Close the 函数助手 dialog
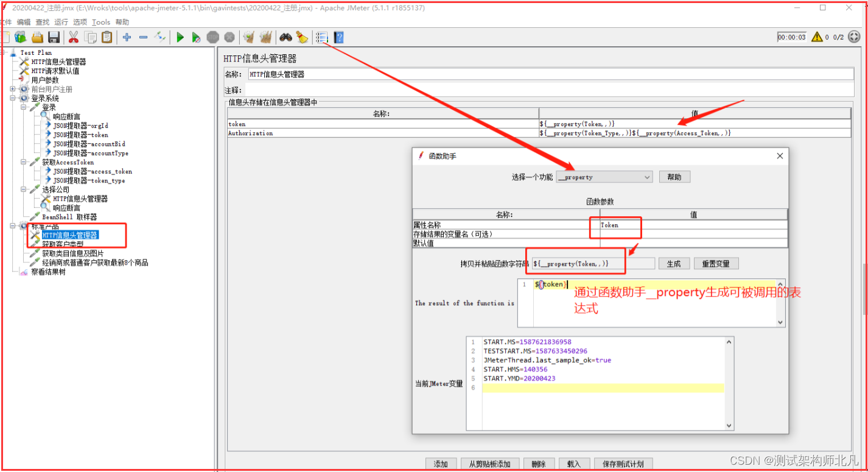Viewport: 868px width, 472px height. point(780,156)
